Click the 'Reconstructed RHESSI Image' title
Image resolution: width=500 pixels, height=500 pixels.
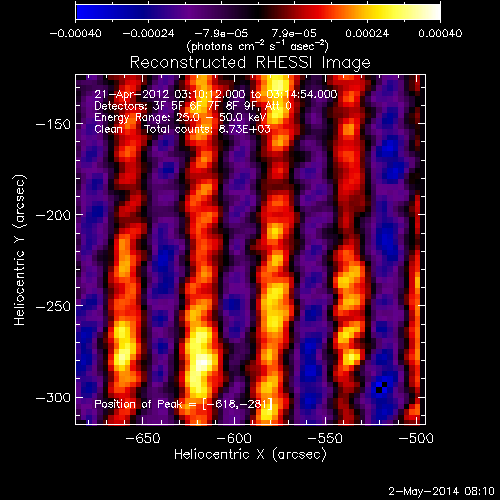(250, 62)
